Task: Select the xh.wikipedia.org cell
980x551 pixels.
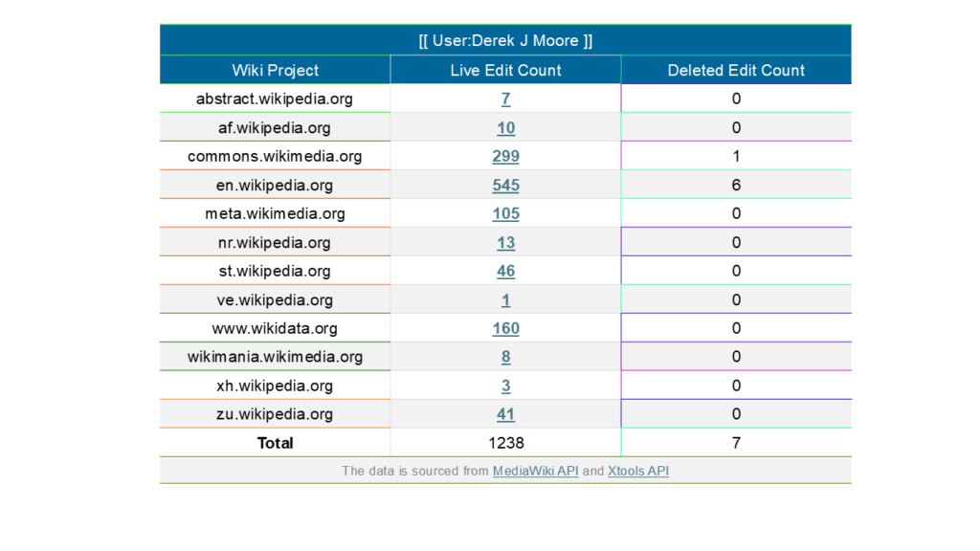Action: click(275, 386)
